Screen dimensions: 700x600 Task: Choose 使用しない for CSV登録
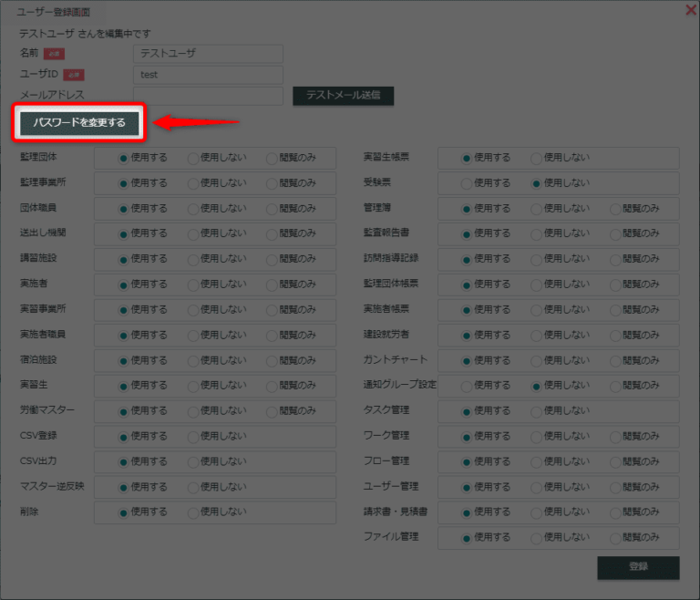[193, 436]
